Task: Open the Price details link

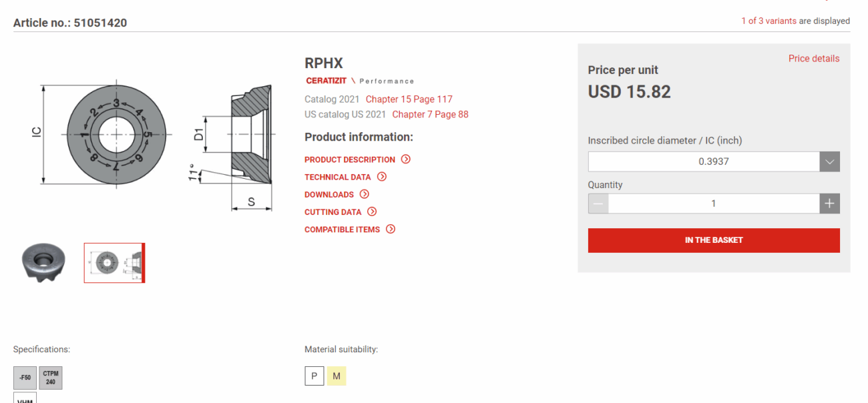Action: point(813,59)
